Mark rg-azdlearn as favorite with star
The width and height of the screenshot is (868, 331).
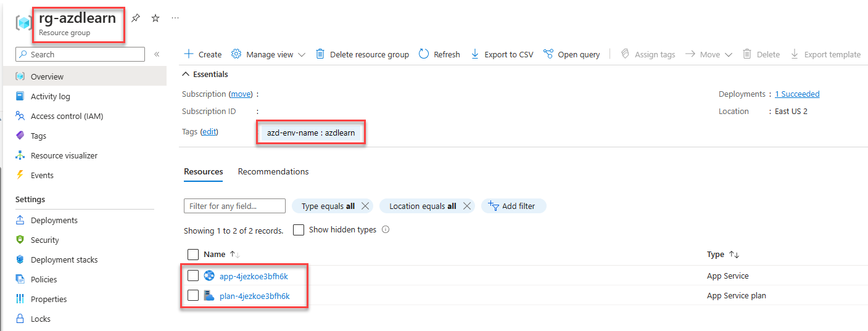[155, 18]
